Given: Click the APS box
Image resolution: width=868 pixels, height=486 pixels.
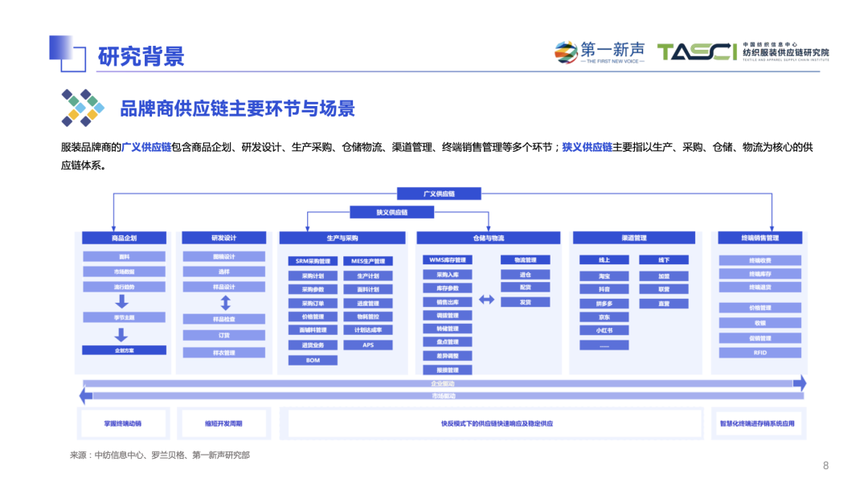Looking at the screenshot, I should click(x=368, y=345).
